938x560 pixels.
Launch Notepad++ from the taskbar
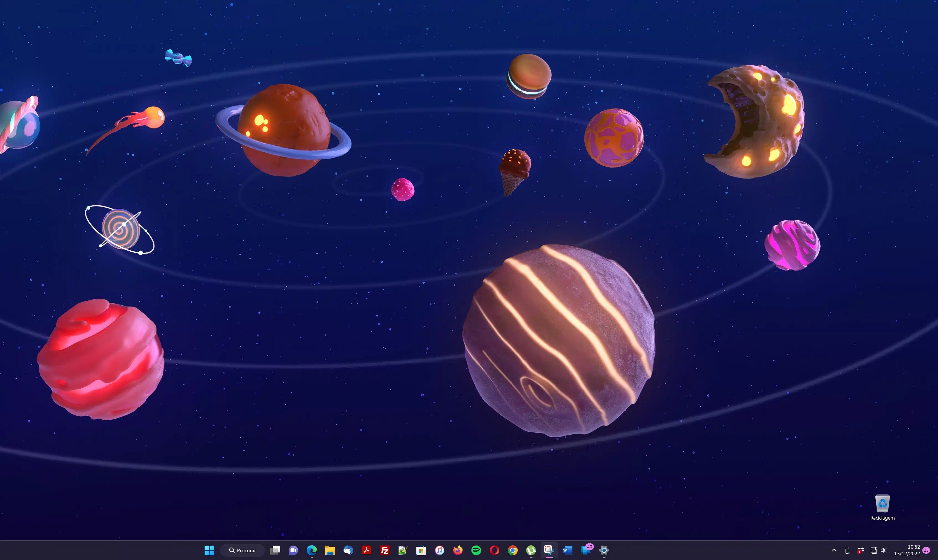tap(403, 550)
